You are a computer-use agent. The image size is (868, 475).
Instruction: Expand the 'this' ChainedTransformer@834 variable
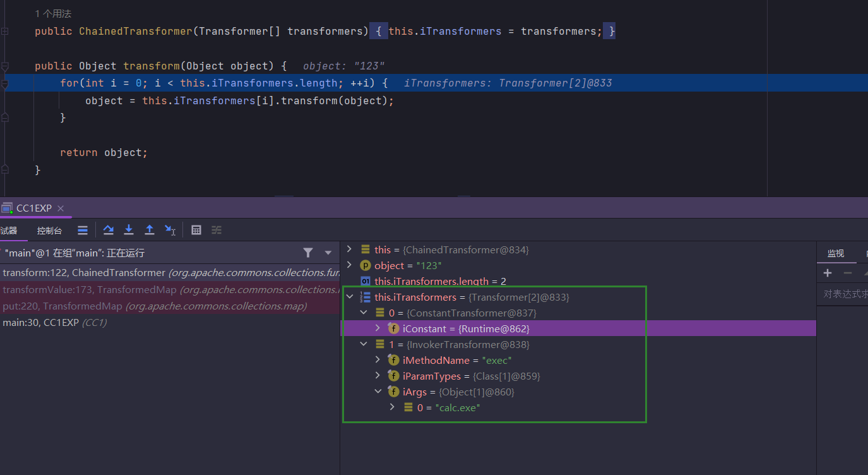[x=349, y=250]
